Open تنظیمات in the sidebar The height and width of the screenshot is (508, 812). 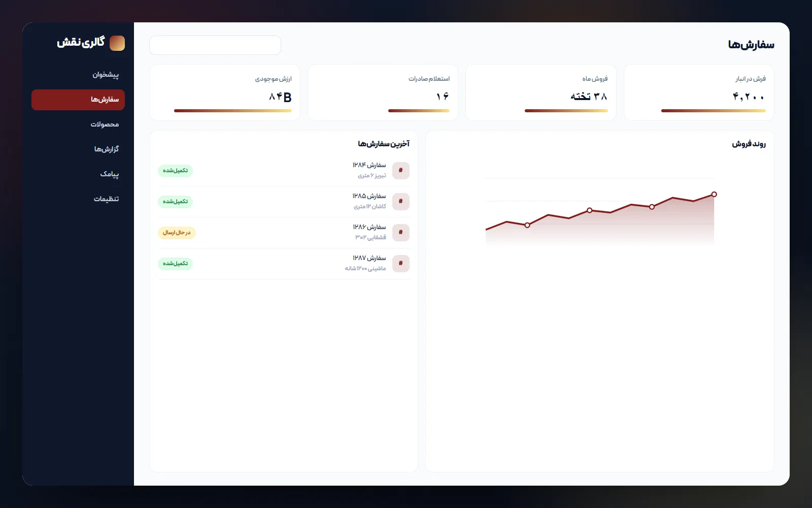coord(78,199)
